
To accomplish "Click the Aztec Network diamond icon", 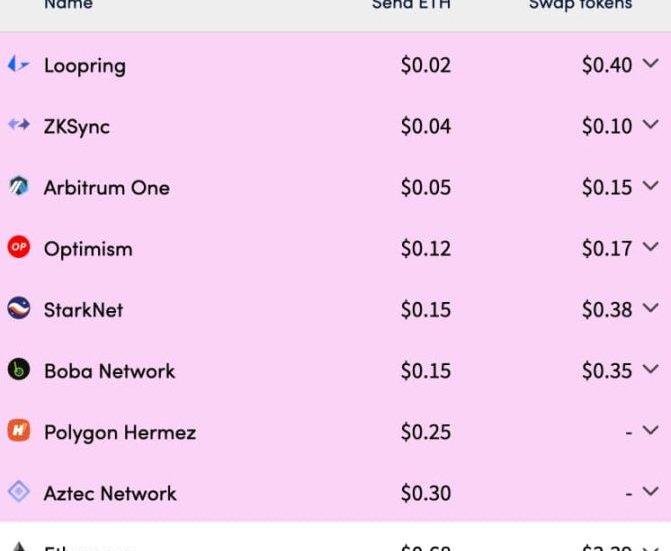I will (x=18, y=492).
